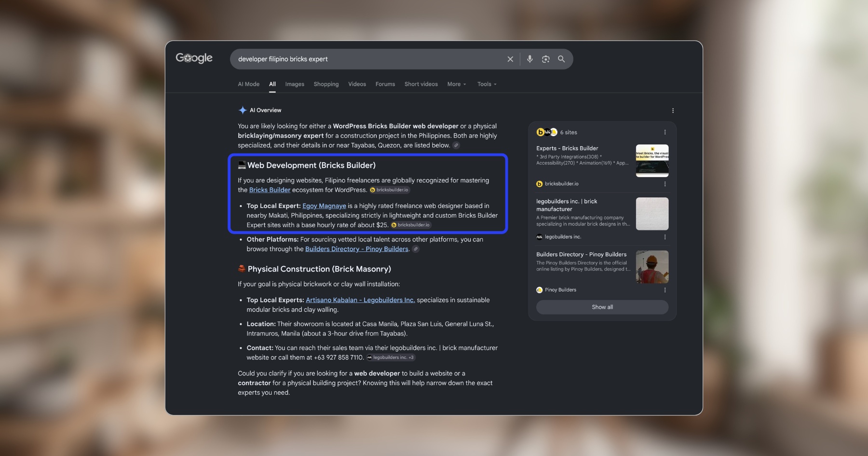Submit search with magnifying glass icon

click(561, 59)
